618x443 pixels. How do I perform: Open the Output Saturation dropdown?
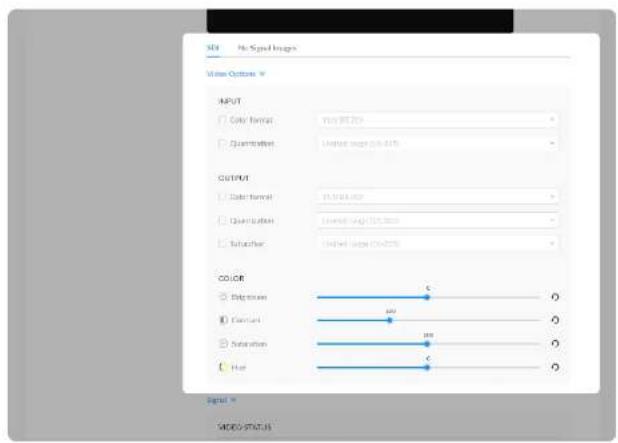click(x=437, y=244)
